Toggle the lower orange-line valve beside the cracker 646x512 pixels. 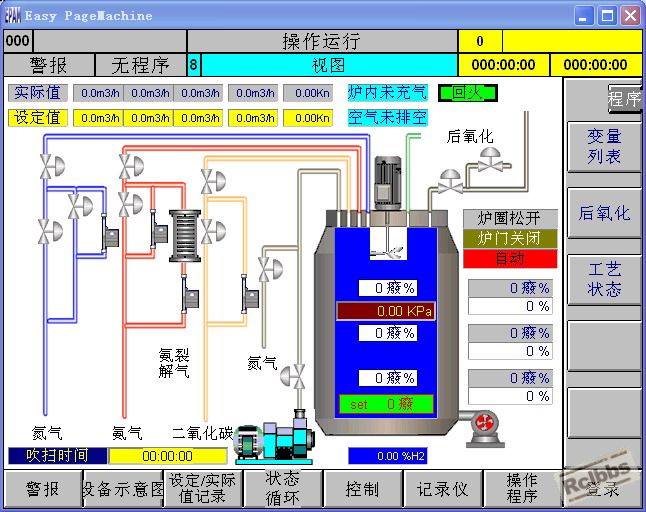click(x=213, y=231)
